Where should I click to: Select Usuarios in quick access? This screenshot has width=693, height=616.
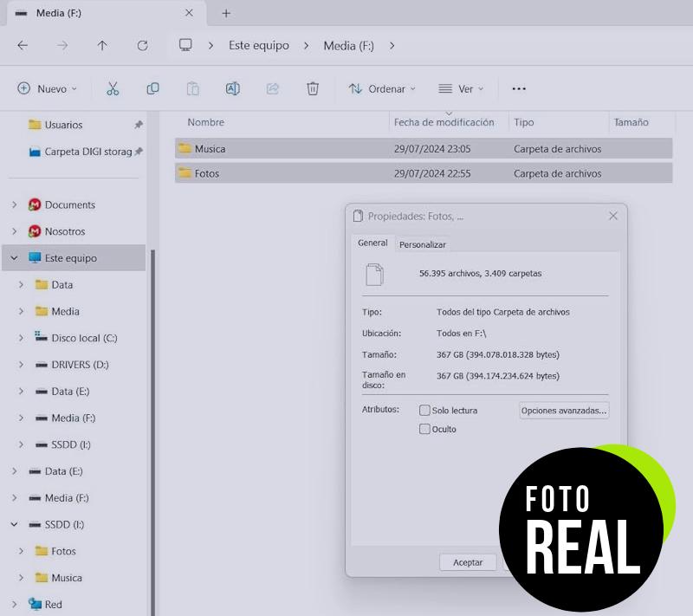[x=63, y=125]
